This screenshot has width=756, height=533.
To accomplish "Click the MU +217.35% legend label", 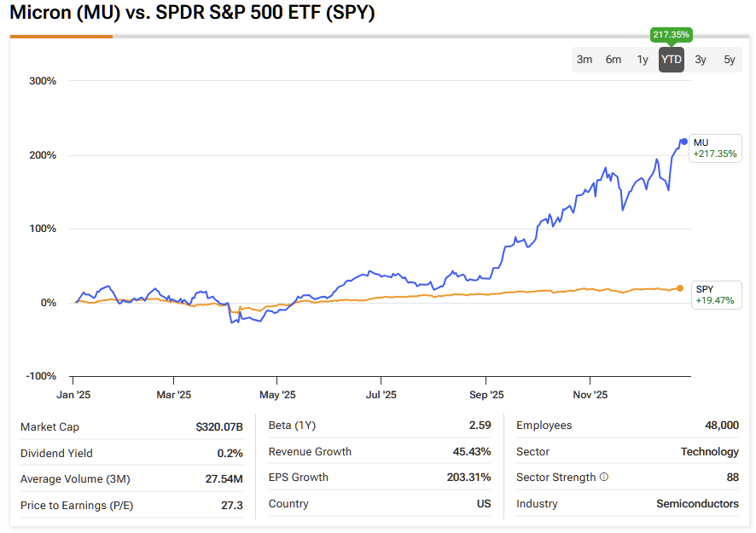I will pos(715,148).
